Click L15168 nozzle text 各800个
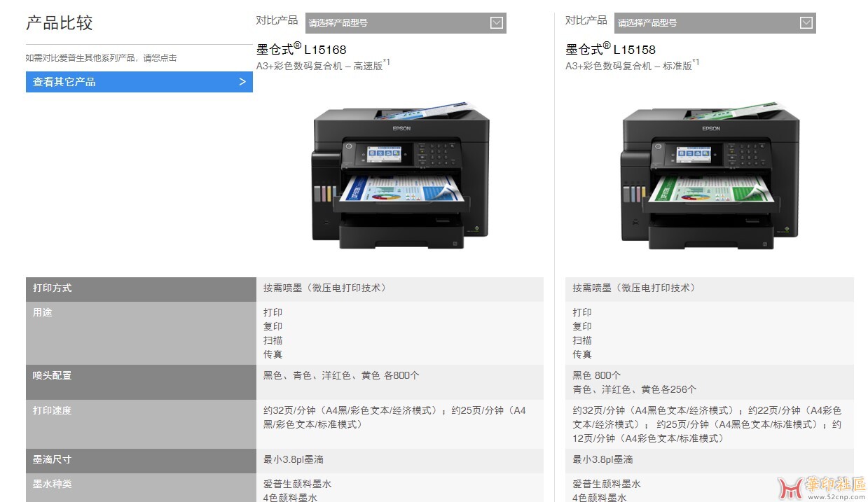The width and height of the screenshot is (868, 502). coord(402,375)
